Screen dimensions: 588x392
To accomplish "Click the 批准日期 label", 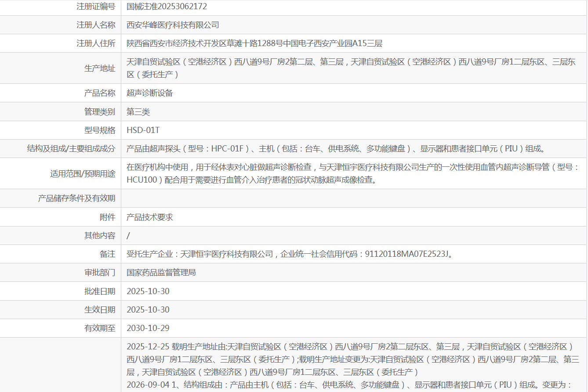I will click(100, 291).
